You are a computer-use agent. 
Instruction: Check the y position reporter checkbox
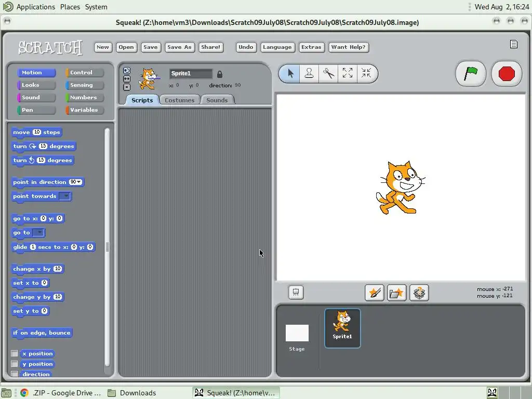point(14,364)
